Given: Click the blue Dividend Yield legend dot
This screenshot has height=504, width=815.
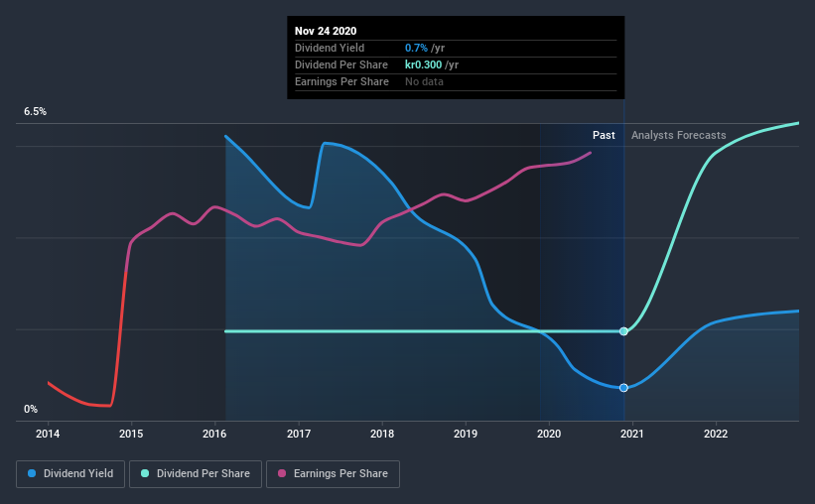Looking at the screenshot, I should coord(32,473).
